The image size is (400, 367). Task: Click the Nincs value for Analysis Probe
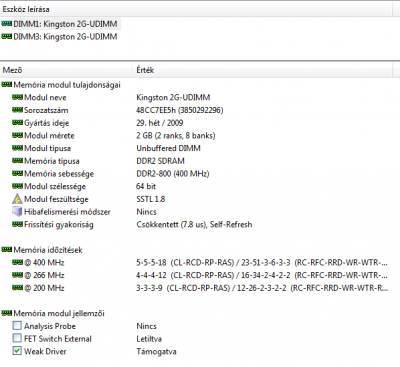point(146,326)
